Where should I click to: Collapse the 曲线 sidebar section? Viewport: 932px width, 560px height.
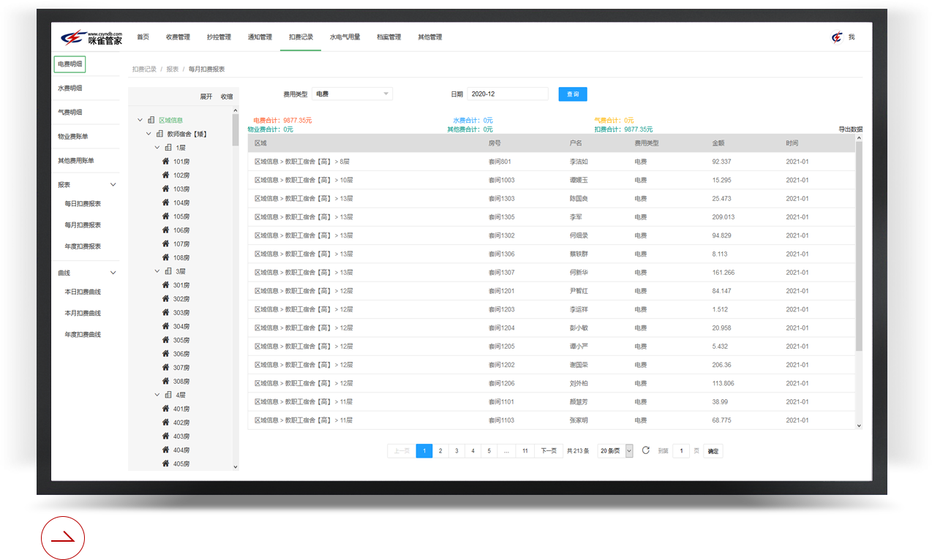click(x=113, y=273)
